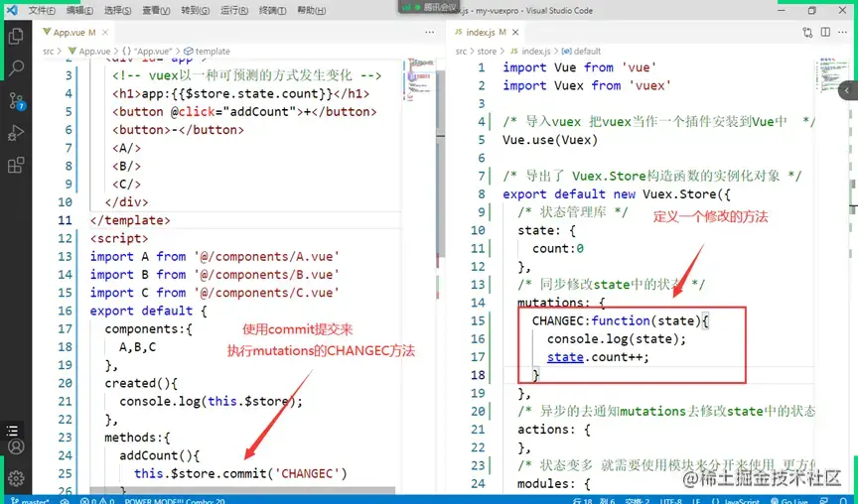Click "this.$store.commit('CHANGEC')" code line
858x504 pixels.
(x=240, y=473)
